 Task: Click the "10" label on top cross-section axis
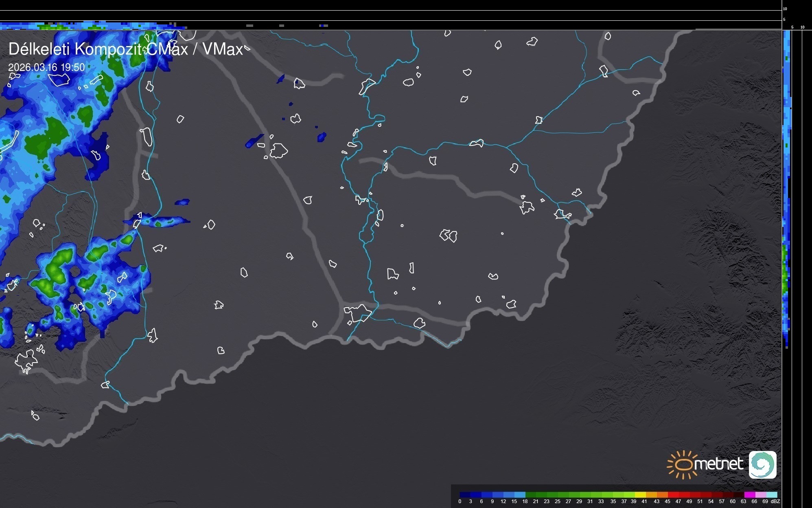pos(785,9)
